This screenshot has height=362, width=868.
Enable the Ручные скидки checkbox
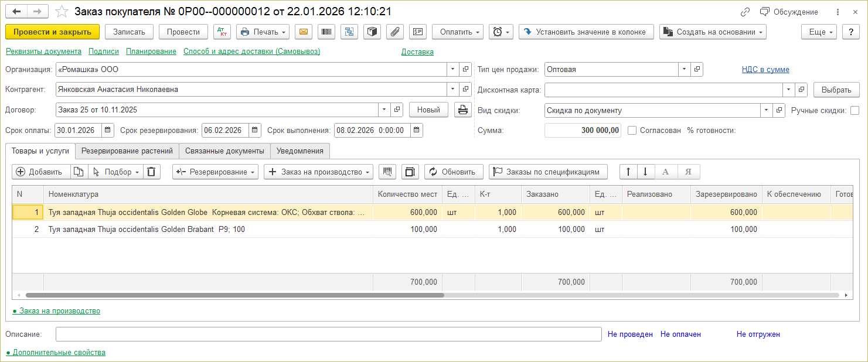click(x=855, y=110)
